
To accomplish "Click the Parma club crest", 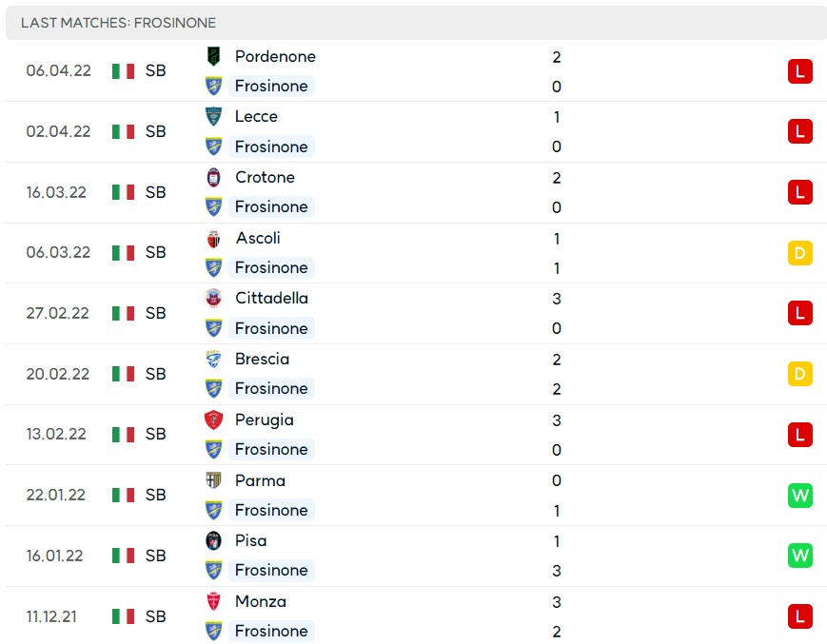I will (213, 480).
